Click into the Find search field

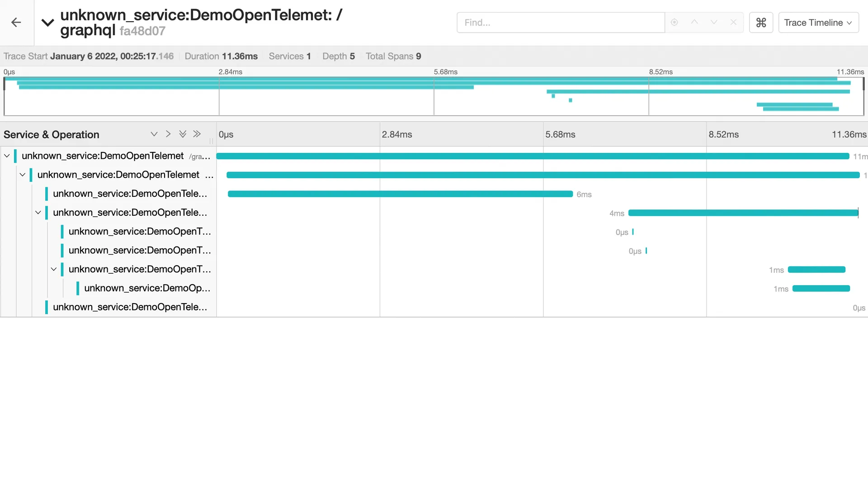561,23
